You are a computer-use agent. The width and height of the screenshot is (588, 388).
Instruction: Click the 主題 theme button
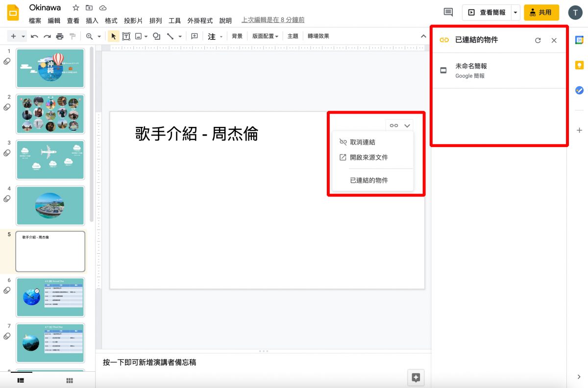tap(293, 36)
